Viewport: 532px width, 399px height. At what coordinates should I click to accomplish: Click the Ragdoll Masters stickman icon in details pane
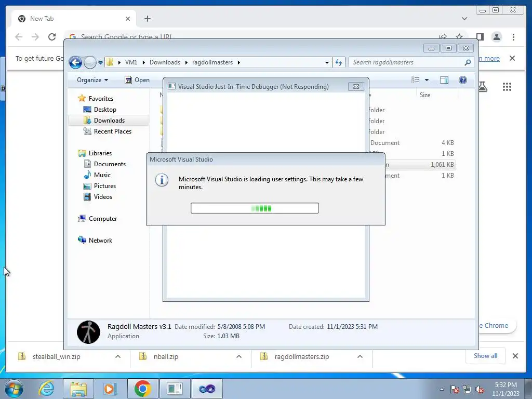[x=88, y=332]
